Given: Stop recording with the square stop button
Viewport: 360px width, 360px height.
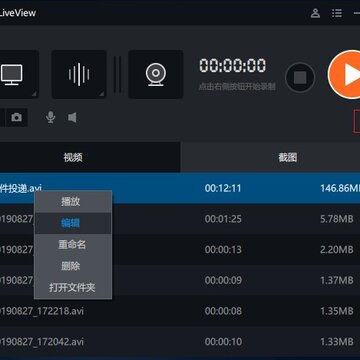Looking at the screenshot, I should point(300,77).
